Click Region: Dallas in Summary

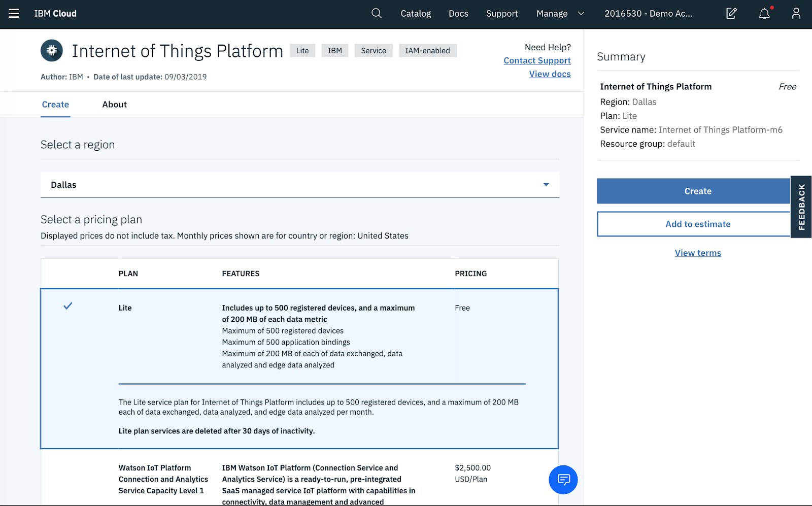pos(628,102)
